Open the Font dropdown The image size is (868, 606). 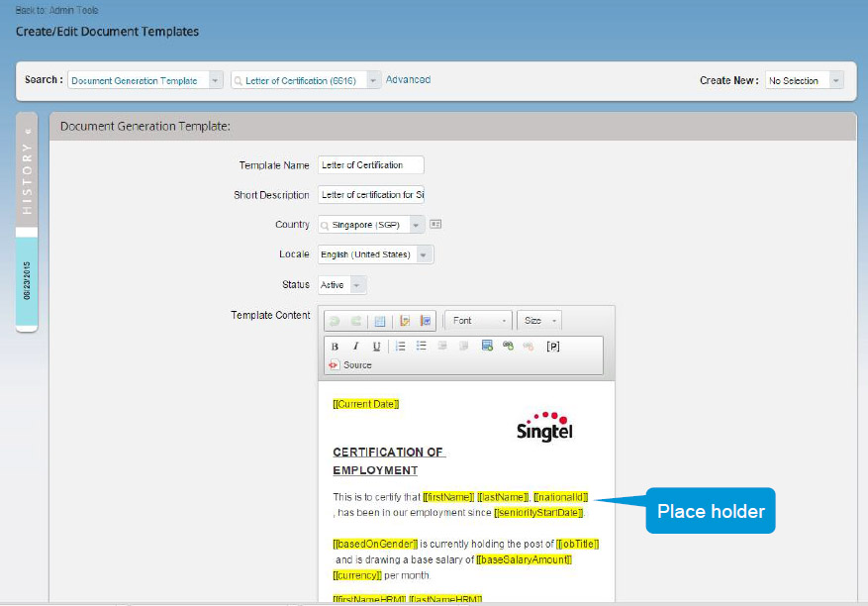point(479,321)
